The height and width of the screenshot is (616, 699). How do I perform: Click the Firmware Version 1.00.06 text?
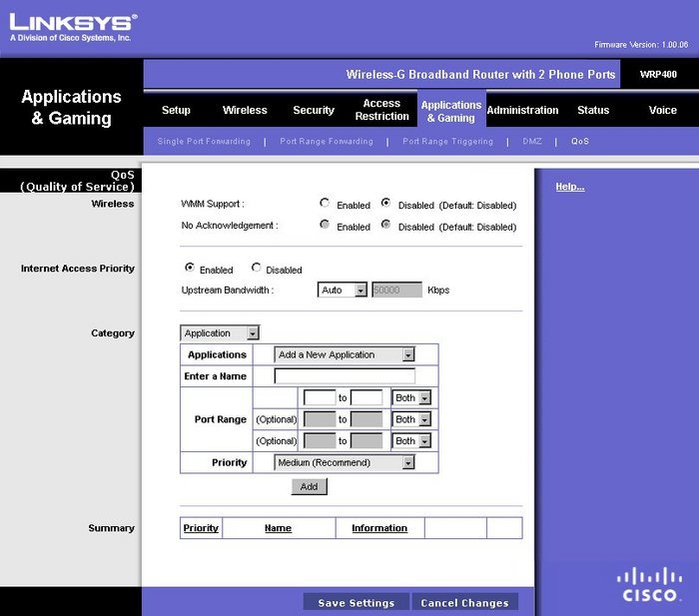pyautogui.click(x=641, y=45)
